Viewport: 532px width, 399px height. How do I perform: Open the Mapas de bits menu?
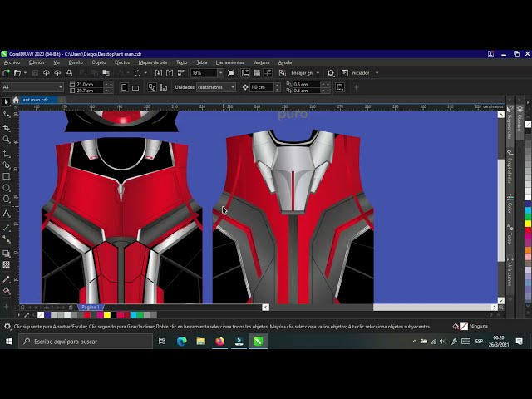pyautogui.click(x=153, y=62)
